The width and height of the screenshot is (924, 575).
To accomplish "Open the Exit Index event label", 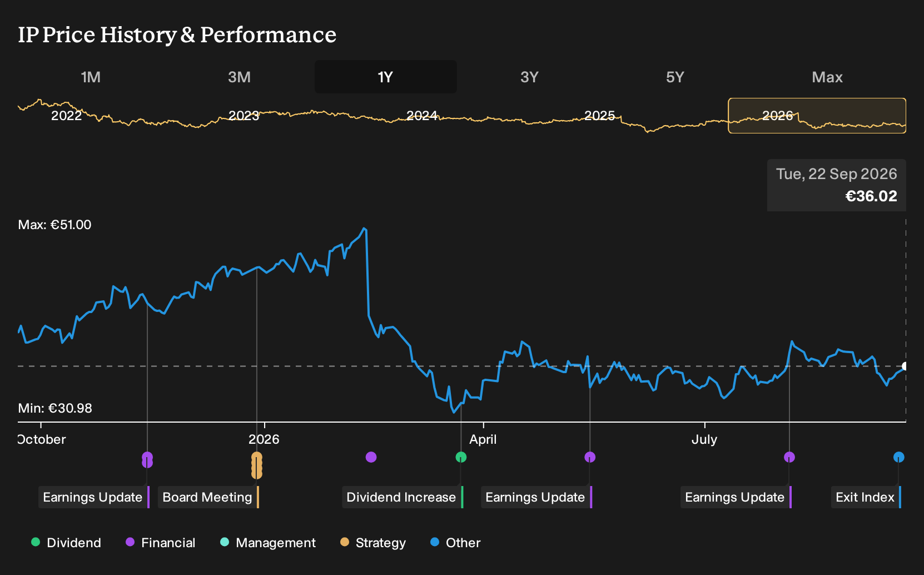I will [x=866, y=497].
